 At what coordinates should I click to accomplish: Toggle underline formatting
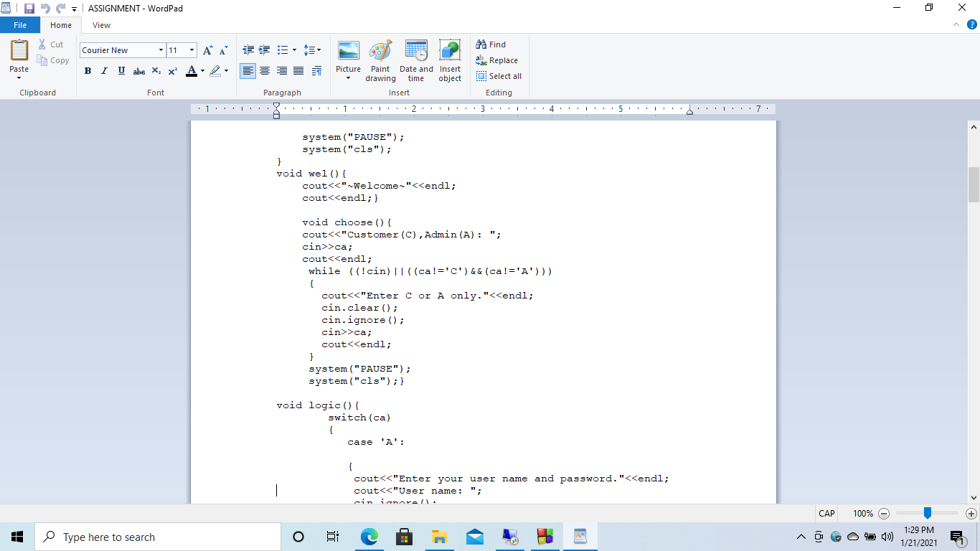click(x=121, y=71)
